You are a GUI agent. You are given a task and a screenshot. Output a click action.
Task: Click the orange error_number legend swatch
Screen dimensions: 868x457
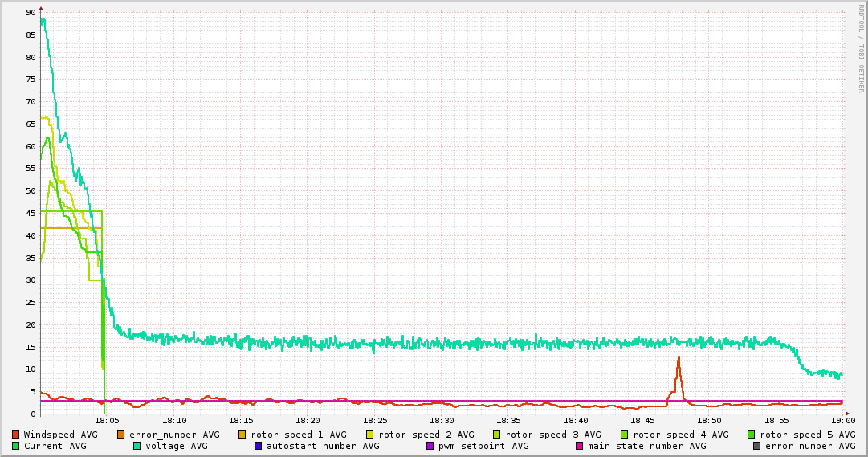click(x=121, y=435)
